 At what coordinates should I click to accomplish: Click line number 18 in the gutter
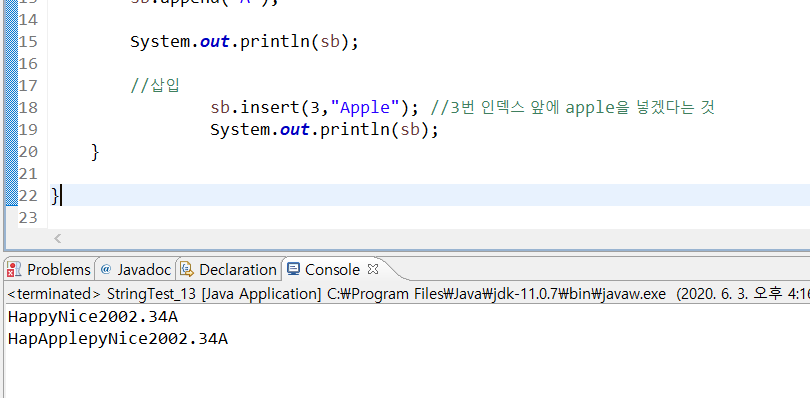point(28,108)
